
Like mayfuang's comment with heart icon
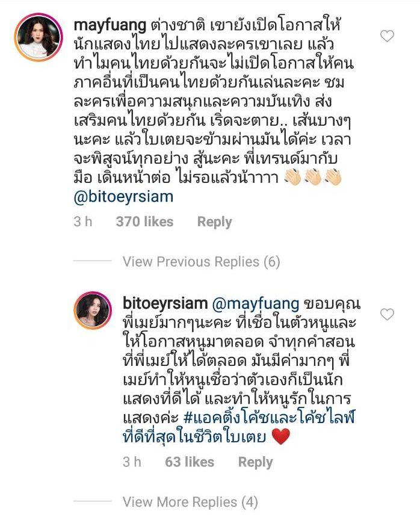pos(387,36)
